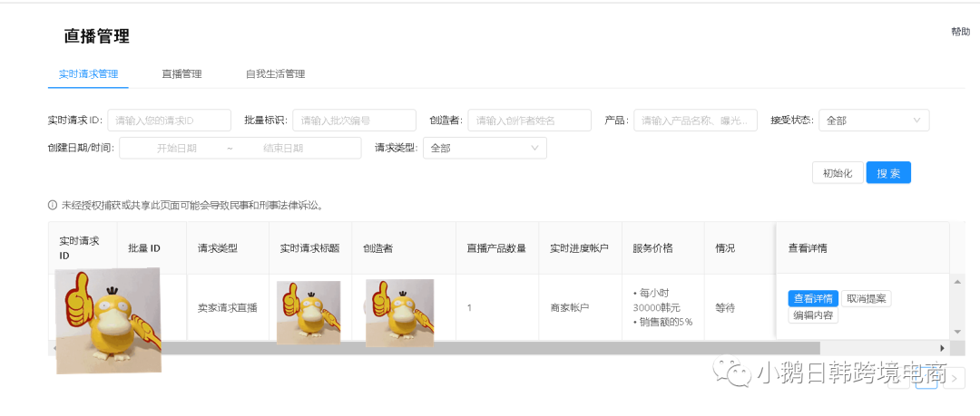Click the 批量标识 batch number field
This screenshot has height=416, width=980.
pyautogui.click(x=355, y=120)
